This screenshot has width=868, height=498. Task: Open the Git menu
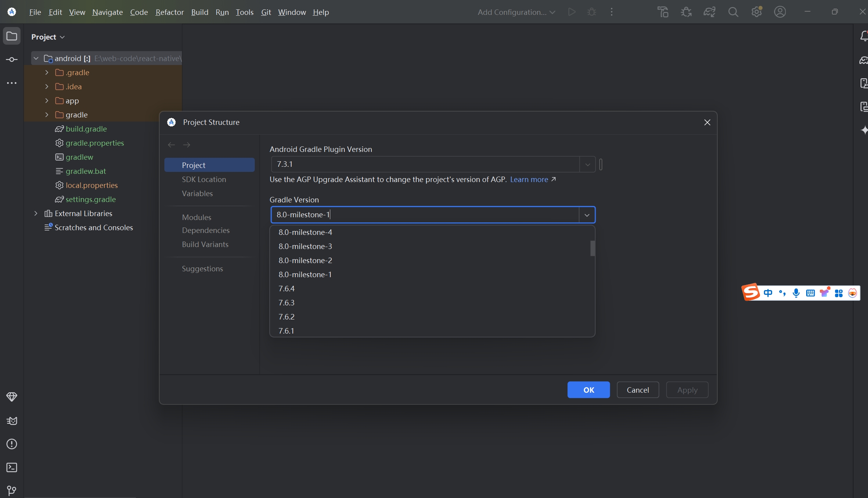click(266, 12)
